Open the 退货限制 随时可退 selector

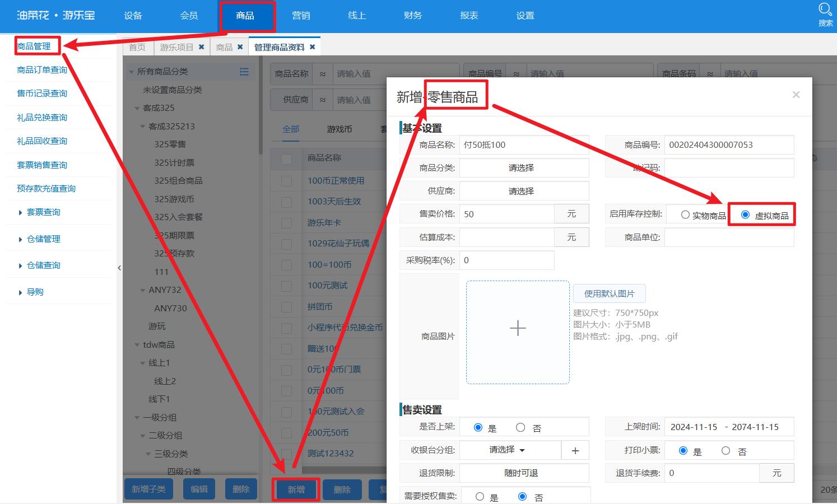[x=524, y=473]
